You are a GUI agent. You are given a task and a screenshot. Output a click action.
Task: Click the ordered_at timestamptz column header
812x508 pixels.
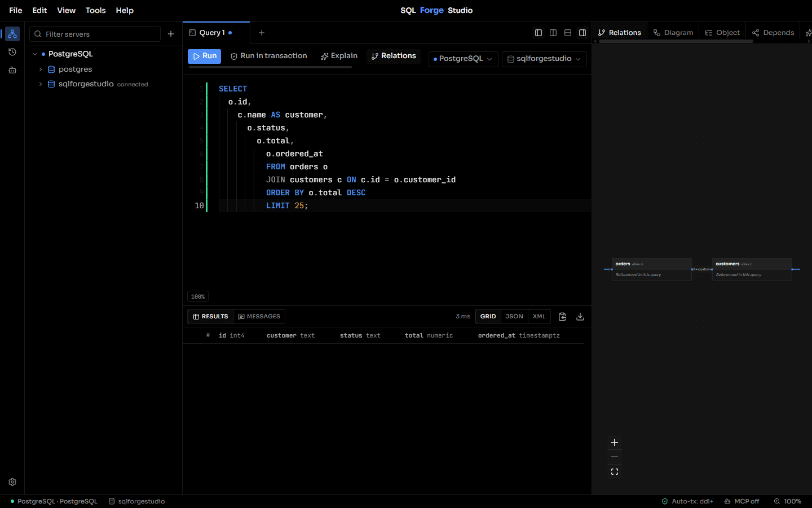coord(519,335)
